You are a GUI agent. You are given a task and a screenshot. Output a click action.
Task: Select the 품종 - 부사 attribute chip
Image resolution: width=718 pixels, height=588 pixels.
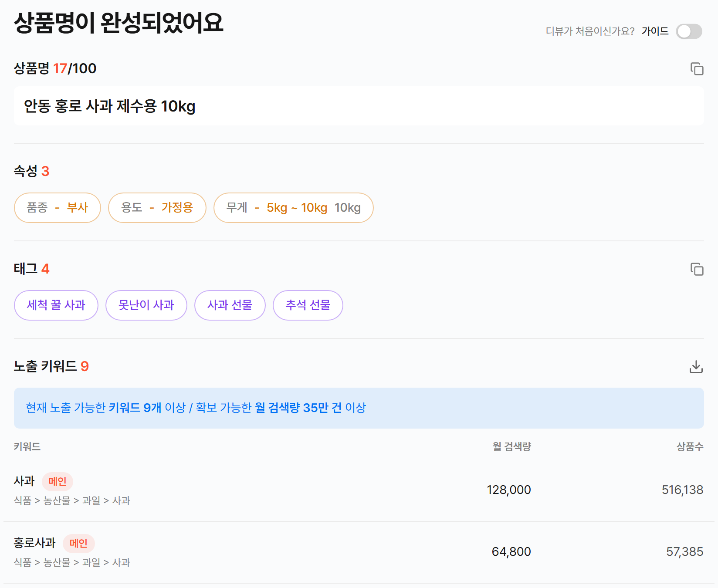(x=58, y=208)
